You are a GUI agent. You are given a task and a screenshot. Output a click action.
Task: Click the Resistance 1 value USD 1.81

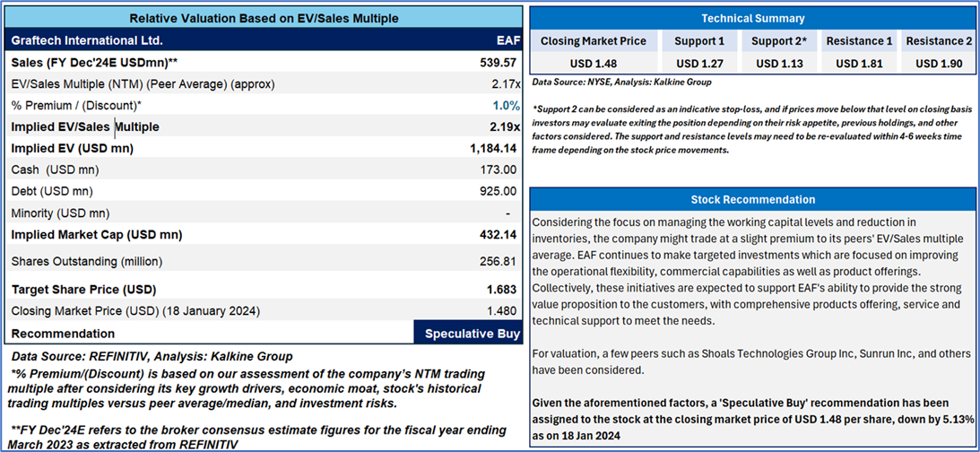coord(859,63)
